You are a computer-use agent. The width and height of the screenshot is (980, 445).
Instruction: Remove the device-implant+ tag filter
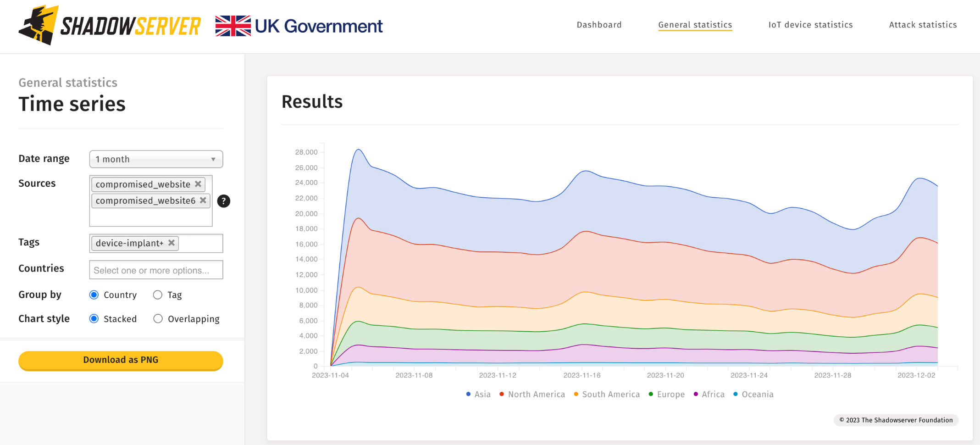[x=172, y=243]
